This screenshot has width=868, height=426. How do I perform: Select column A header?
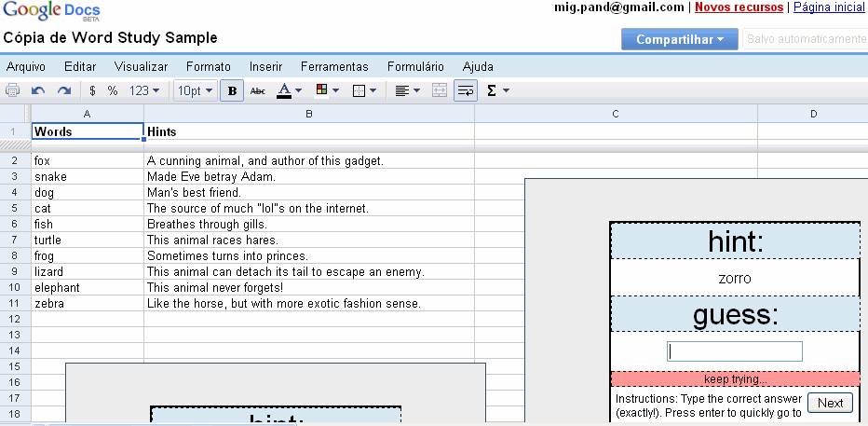click(x=88, y=114)
